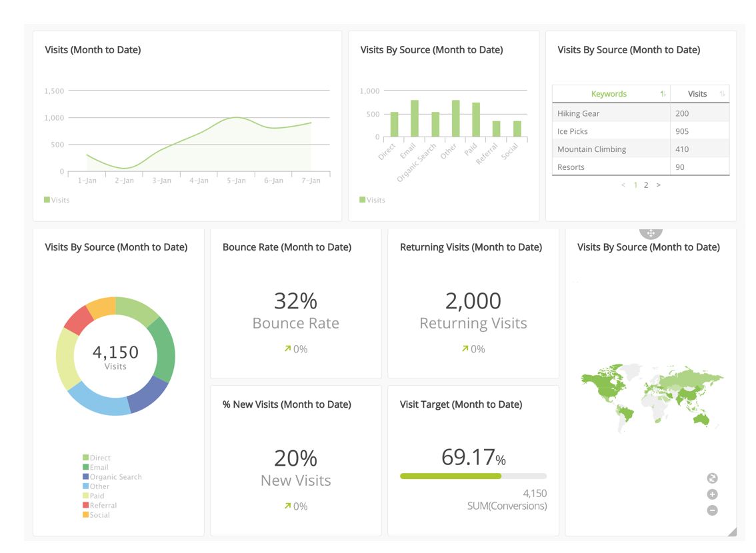
Task: Click the Email color swatch in donut legend
Action: coord(85,467)
